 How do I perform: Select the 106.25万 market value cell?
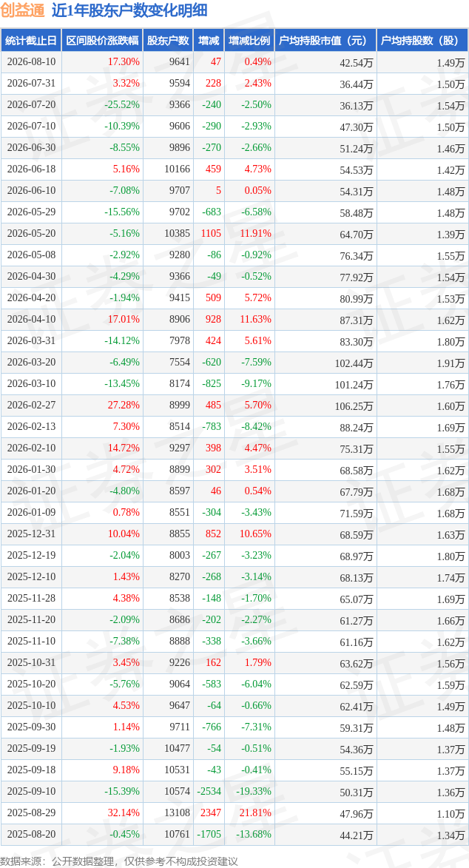pyautogui.click(x=354, y=406)
